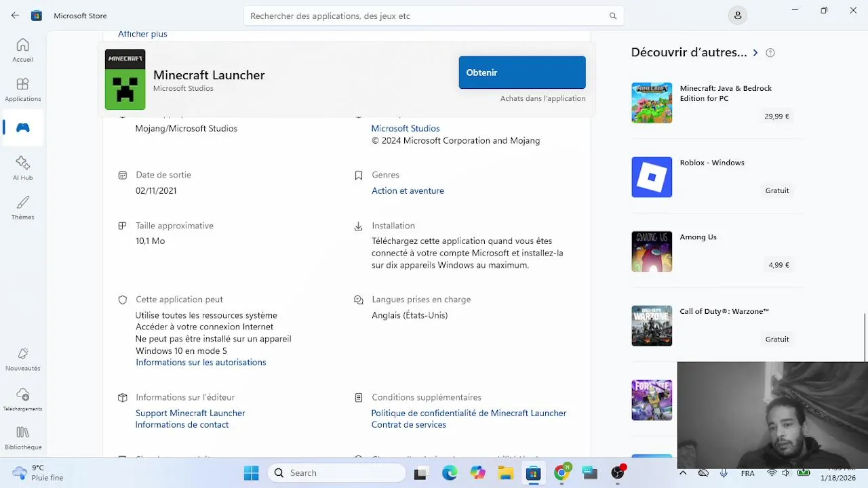Open Fortnite game thumbnail
The image size is (868, 488).
pyautogui.click(x=652, y=400)
